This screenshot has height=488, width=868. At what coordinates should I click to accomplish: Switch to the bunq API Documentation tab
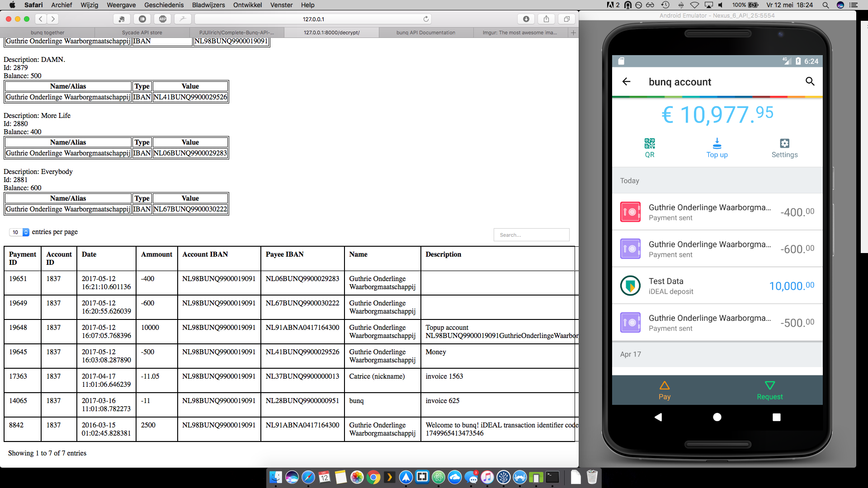pos(426,33)
